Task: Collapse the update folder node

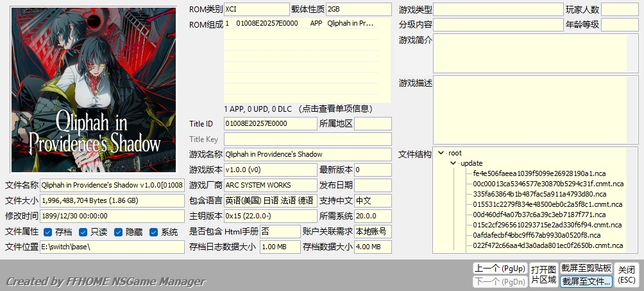Action: click(453, 163)
